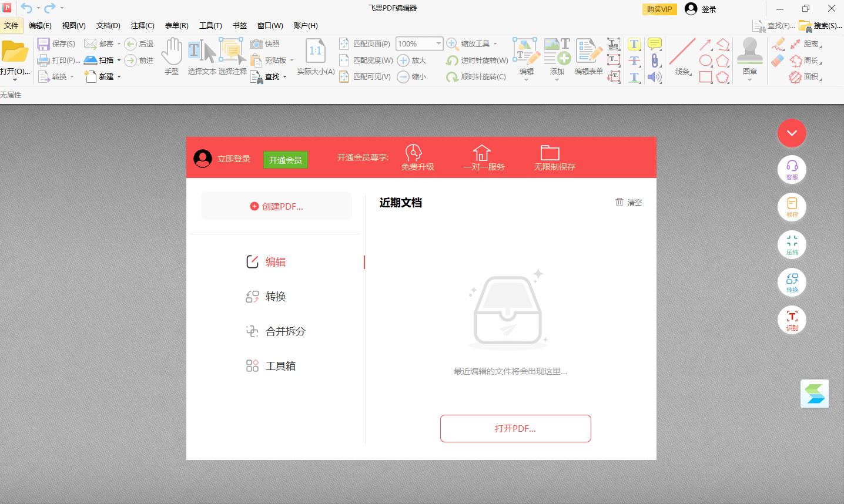The width and height of the screenshot is (844, 504).
Task: Open the 文档(D) menu
Action: tap(107, 25)
